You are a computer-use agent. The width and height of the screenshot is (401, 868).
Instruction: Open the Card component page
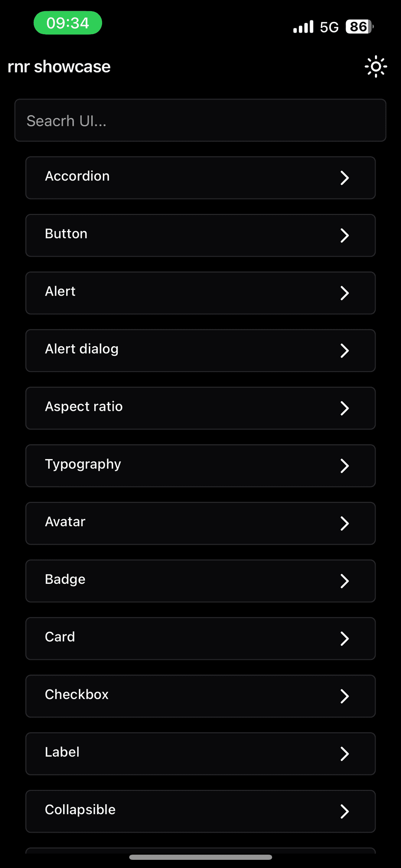pos(200,638)
